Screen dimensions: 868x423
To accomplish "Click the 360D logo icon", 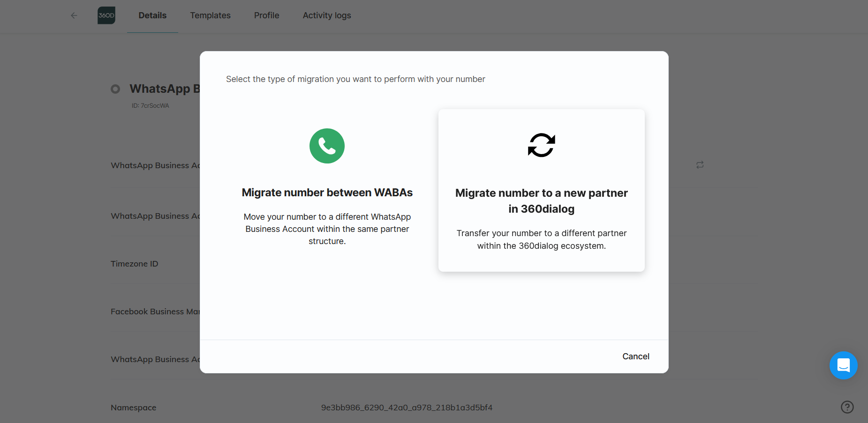I will (106, 15).
